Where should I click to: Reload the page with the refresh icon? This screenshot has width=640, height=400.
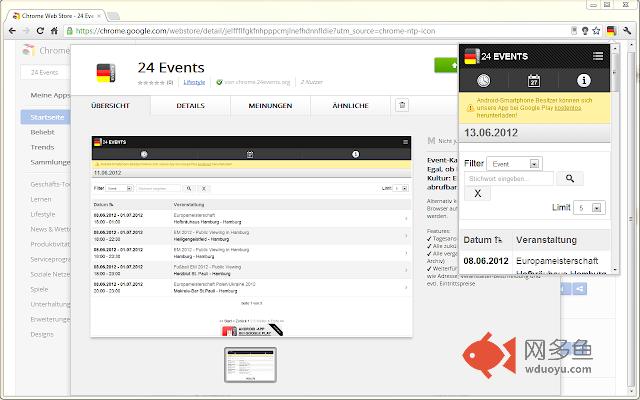point(40,31)
